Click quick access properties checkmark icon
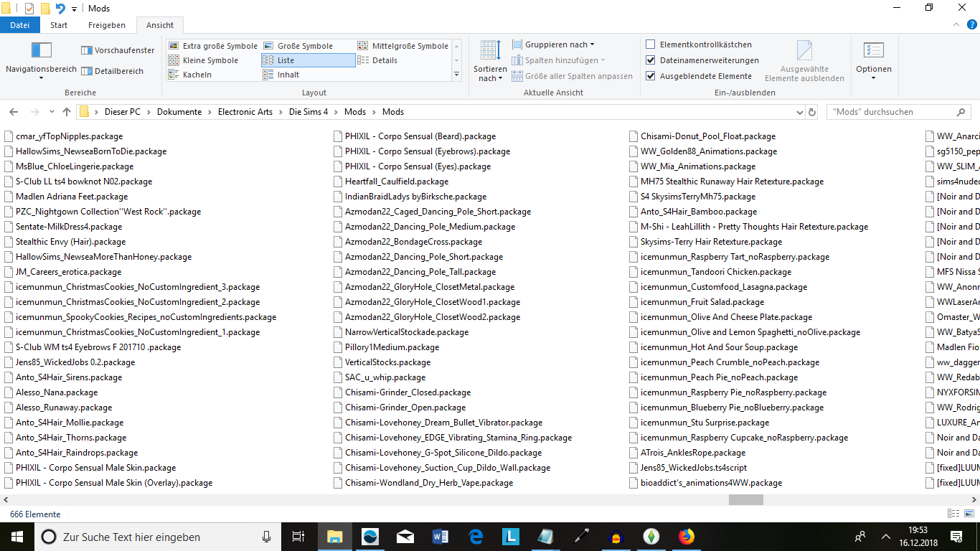The width and height of the screenshot is (980, 551). (29, 9)
